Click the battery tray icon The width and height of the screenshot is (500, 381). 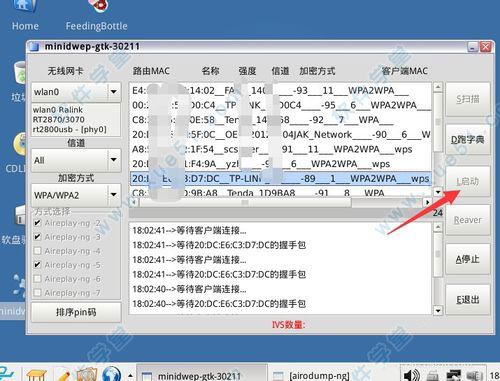pos(475,376)
